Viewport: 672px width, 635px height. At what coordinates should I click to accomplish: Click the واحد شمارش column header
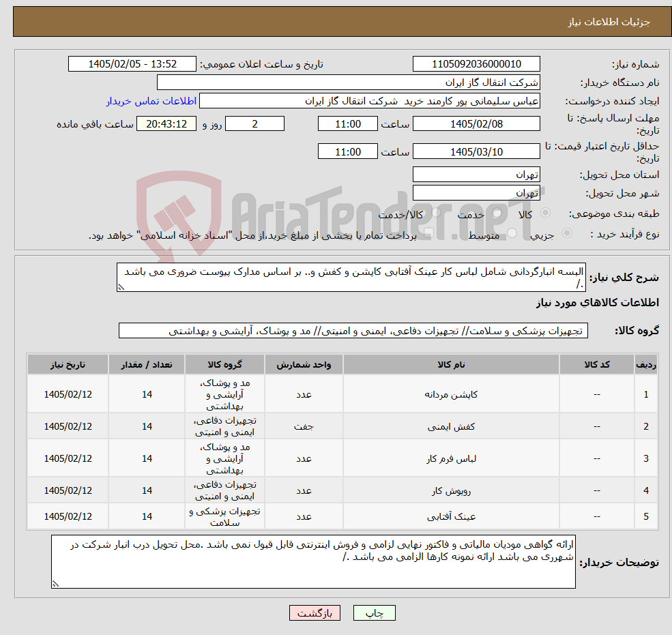[304, 365]
